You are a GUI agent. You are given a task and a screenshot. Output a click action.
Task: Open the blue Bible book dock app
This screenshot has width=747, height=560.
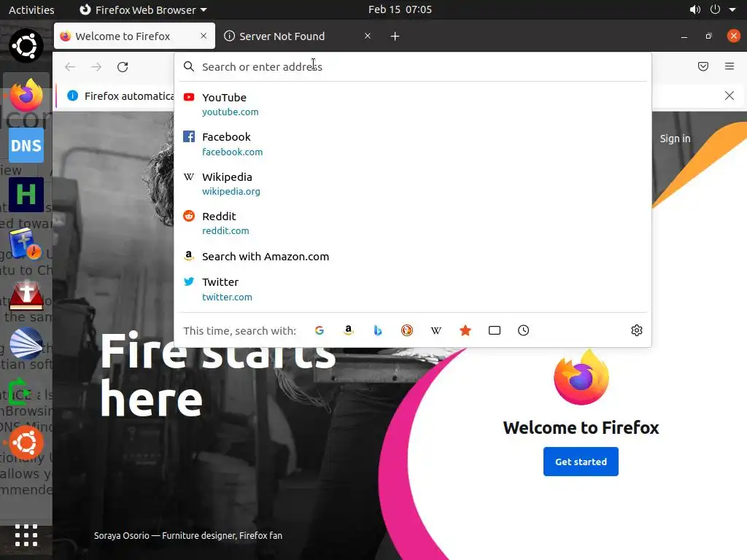point(26,244)
